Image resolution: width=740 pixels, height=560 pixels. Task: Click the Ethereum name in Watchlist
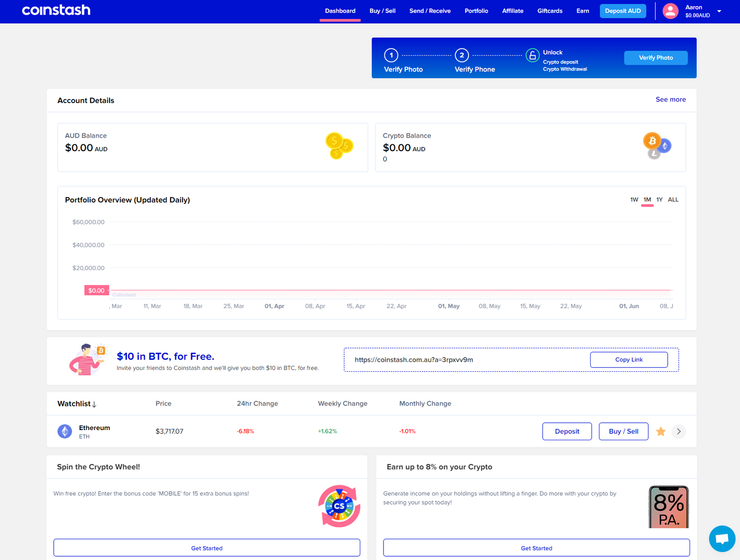click(94, 428)
